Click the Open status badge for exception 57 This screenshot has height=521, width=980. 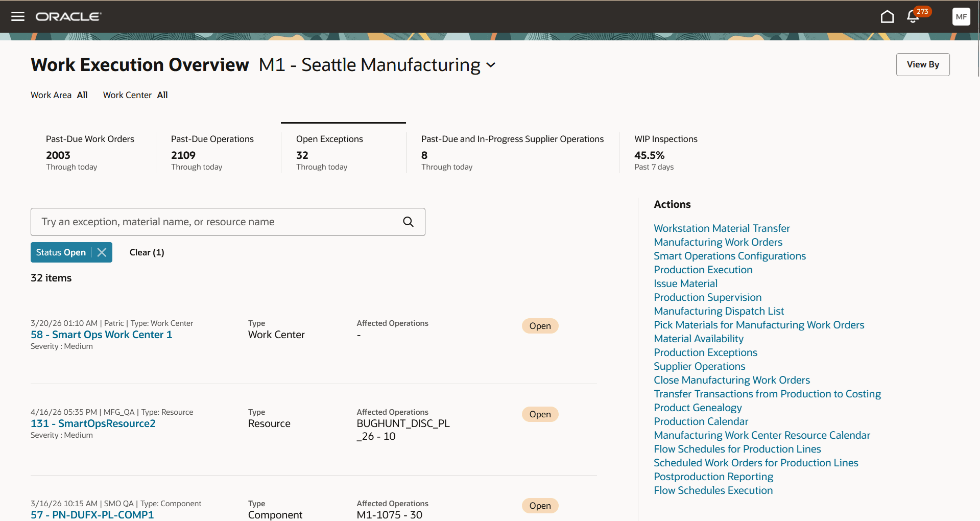(540, 506)
